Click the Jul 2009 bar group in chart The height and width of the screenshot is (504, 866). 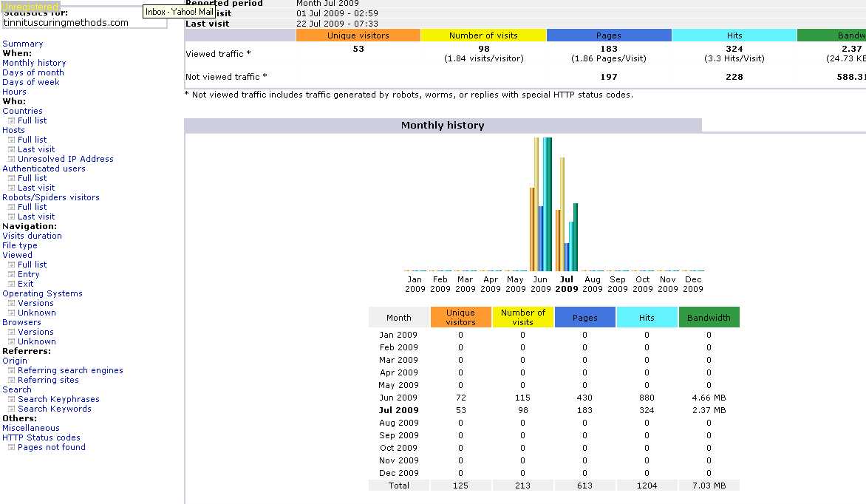point(567,214)
